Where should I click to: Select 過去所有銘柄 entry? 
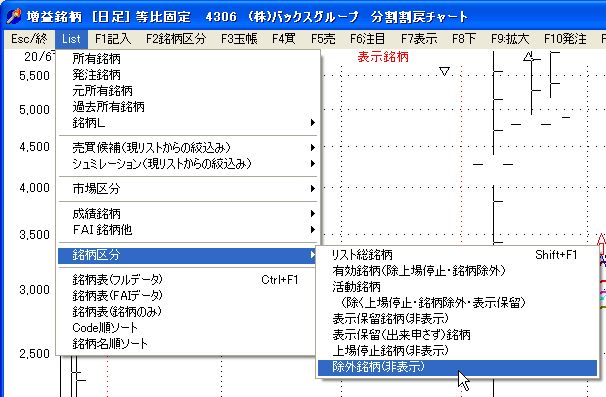[x=187, y=107]
